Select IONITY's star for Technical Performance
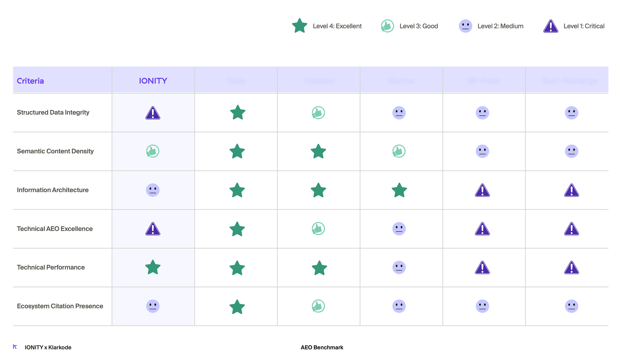The height and width of the screenshot is (362, 644). (x=153, y=267)
